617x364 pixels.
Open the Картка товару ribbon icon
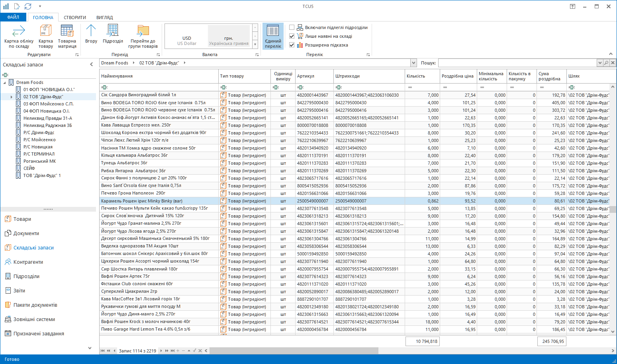pos(45,37)
